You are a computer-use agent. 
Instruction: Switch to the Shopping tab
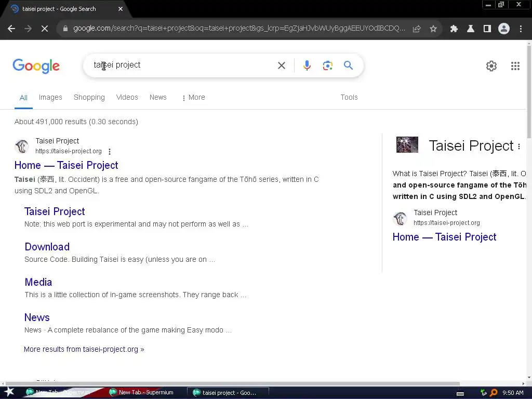[x=89, y=97]
